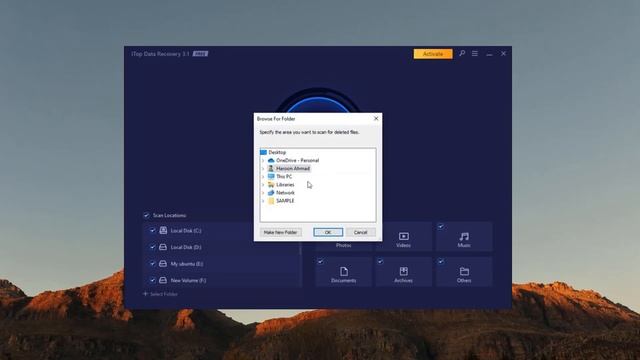
Task: Click the Local Disk (C:) drive icon
Action: 163,231
